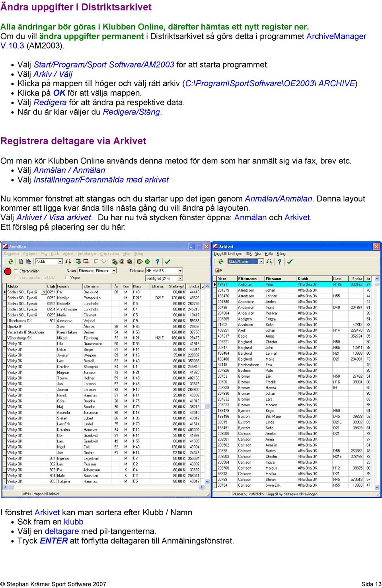This screenshot has width=382, height=588.
Task: Click the right arrow of Anmälan horizontal scrollbar
Action: [202, 487]
